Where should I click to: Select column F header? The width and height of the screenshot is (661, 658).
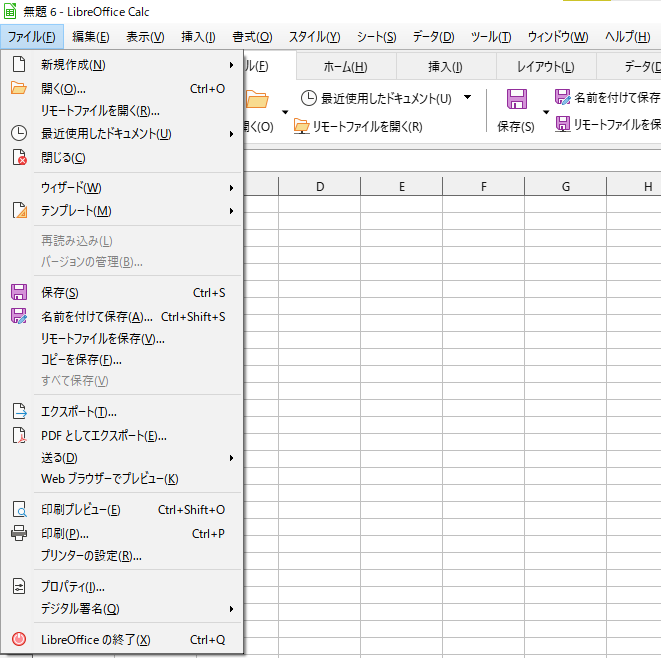click(484, 186)
